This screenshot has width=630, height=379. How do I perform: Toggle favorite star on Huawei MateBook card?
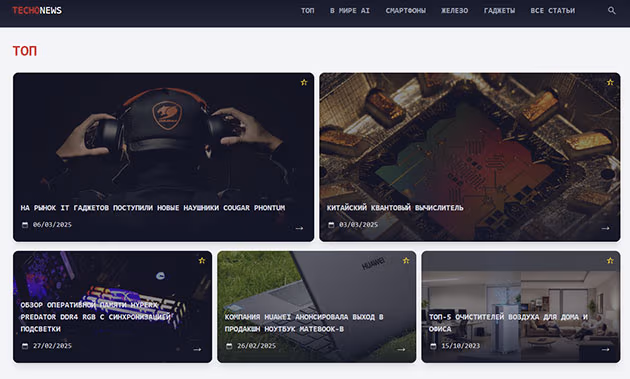406,260
